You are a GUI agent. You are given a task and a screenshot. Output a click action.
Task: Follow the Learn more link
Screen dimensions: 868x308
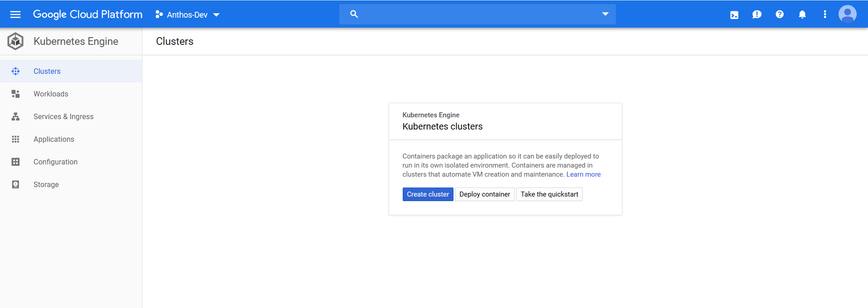pyautogui.click(x=583, y=174)
